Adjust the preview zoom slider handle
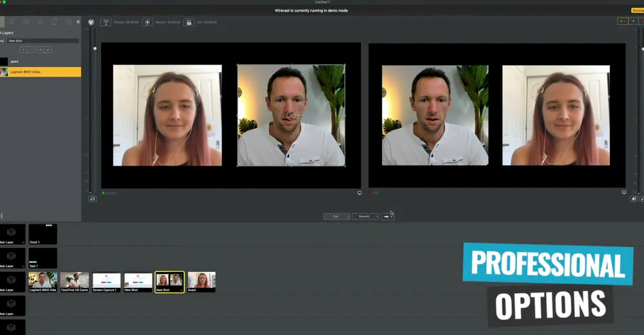This screenshot has height=335, width=644. click(x=95, y=48)
